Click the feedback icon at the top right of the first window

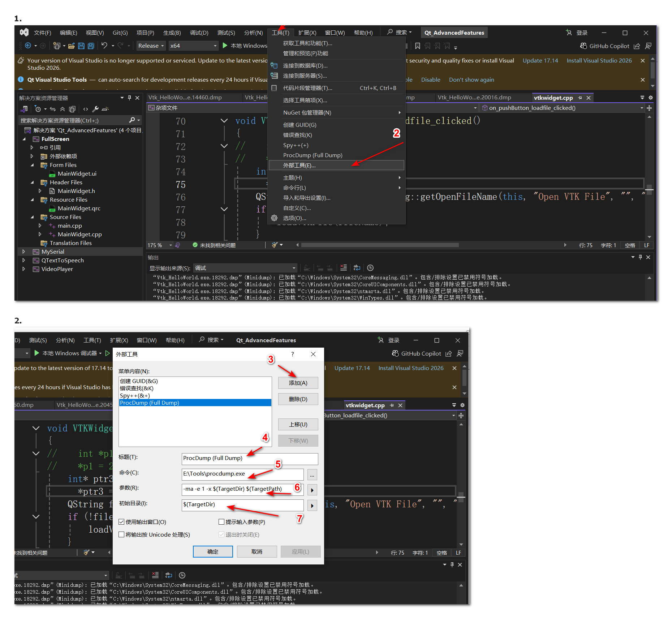tap(649, 46)
